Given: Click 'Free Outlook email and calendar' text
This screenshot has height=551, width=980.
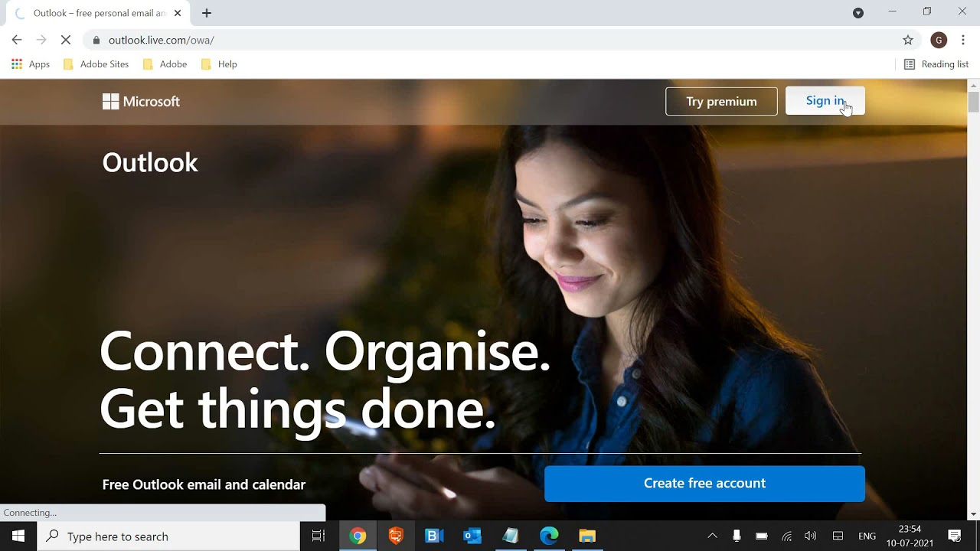Looking at the screenshot, I should 204,484.
